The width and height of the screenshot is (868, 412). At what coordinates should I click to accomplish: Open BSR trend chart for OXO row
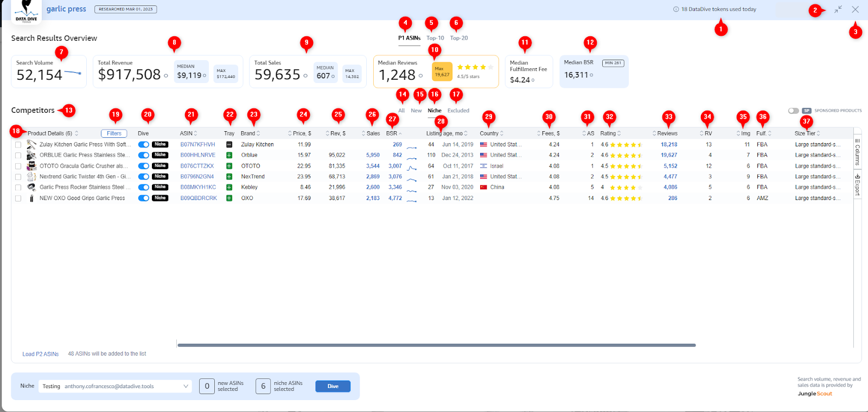click(412, 201)
